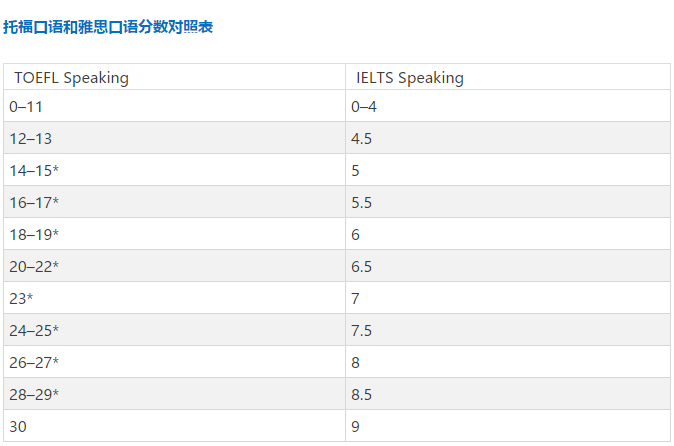The height and width of the screenshot is (446, 674).
Task: Click the 28–29* TOEFL score cell
Action: pos(34,394)
